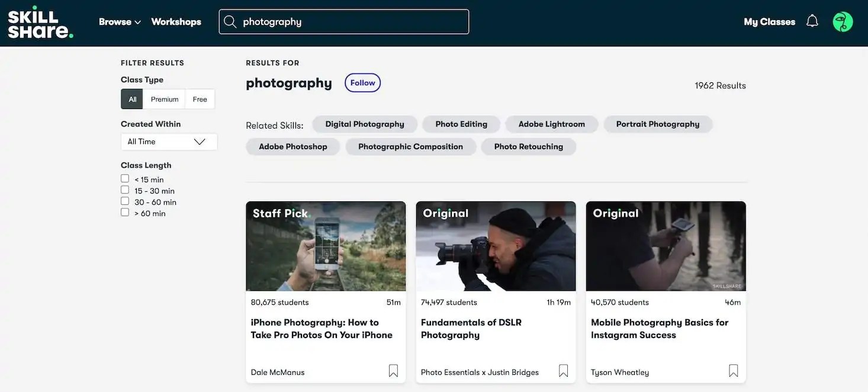Screen dimensions: 868x392
Task: Check the "< 15 min" class length filter
Action: tap(124, 178)
